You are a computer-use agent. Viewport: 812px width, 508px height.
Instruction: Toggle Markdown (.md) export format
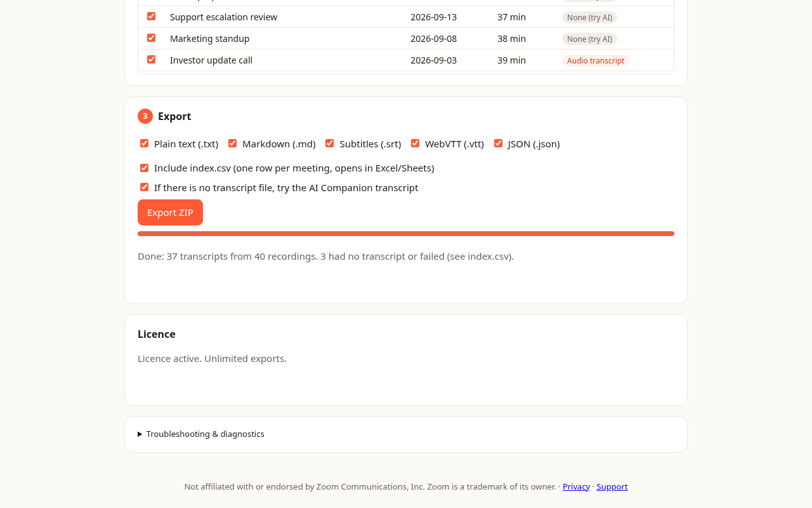(x=232, y=144)
